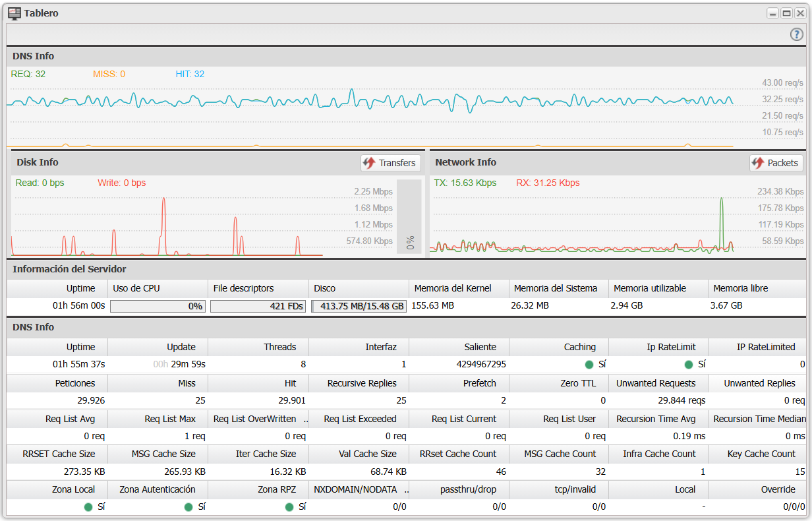The height and width of the screenshot is (521, 812).
Task: Click the Tablero window monitor icon
Action: coord(14,13)
